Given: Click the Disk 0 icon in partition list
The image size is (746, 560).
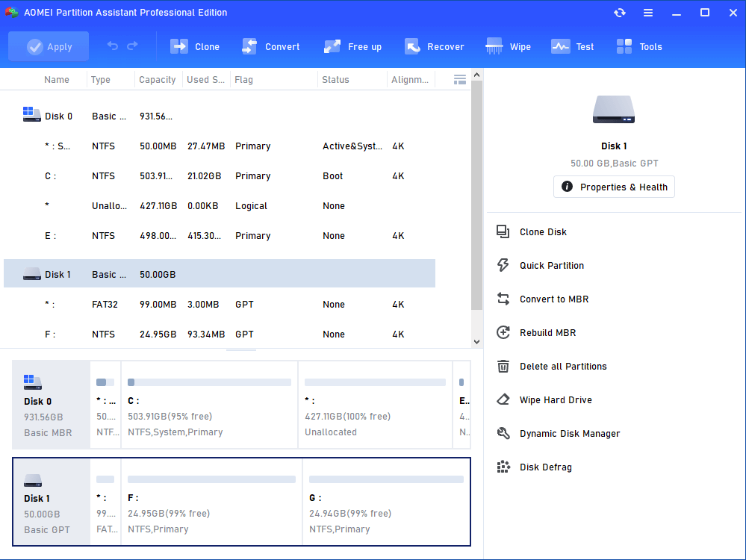Looking at the screenshot, I should point(32,115).
